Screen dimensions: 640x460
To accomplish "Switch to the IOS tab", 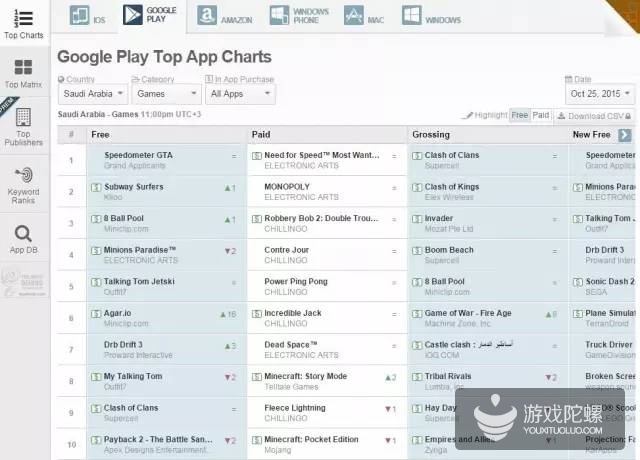I will (x=88, y=16).
